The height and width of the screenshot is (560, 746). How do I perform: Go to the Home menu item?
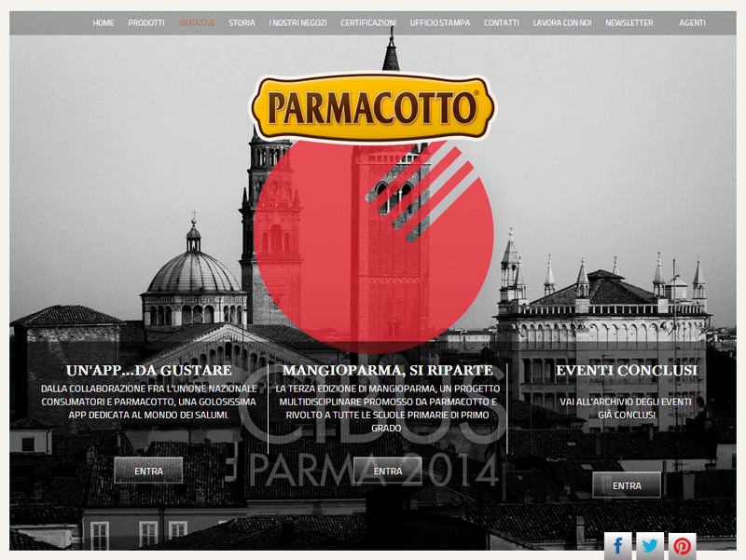click(x=104, y=22)
